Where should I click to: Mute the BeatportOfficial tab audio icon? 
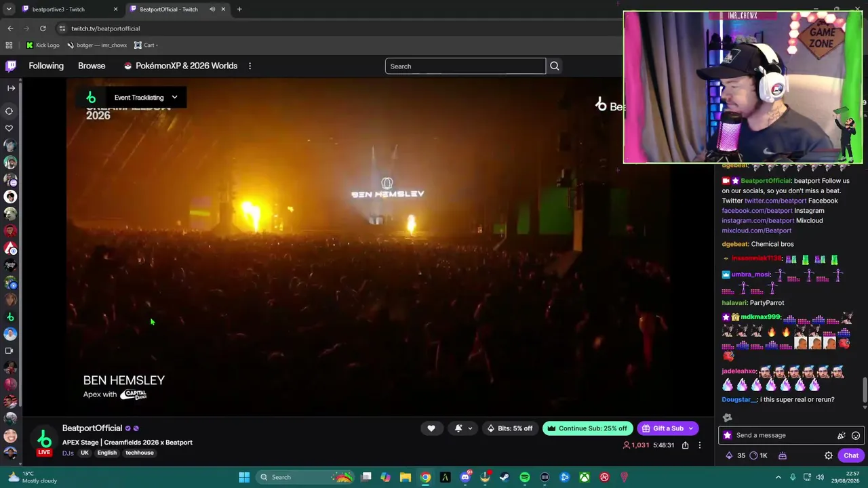coord(212,9)
